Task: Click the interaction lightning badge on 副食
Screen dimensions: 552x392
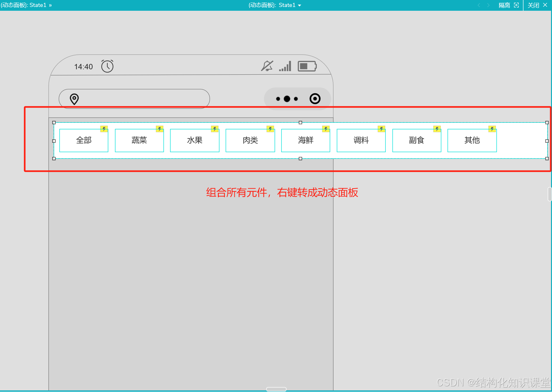Action: pyautogui.click(x=437, y=129)
